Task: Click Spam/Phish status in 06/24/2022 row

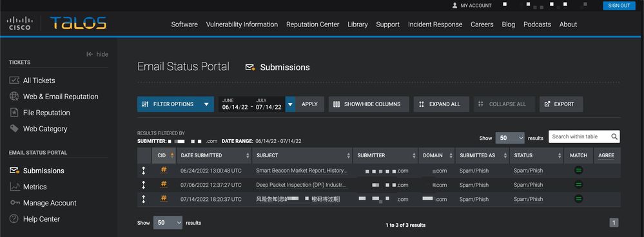Action: 528,171
